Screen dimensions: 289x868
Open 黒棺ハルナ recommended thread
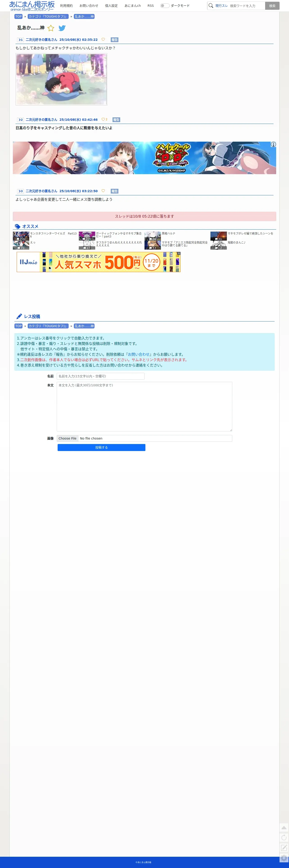click(x=168, y=234)
